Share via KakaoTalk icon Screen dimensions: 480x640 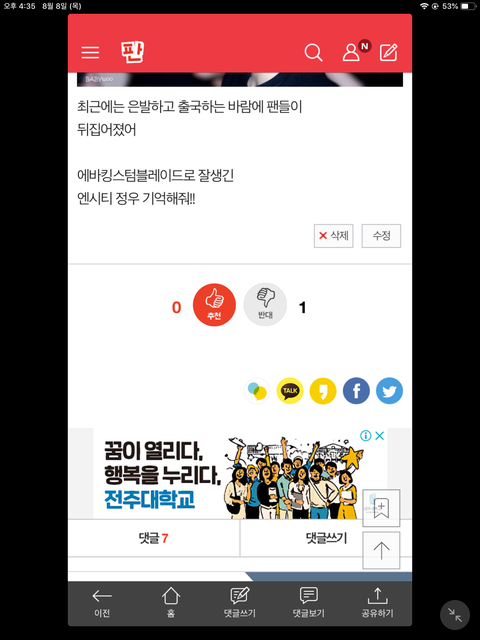point(290,391)
